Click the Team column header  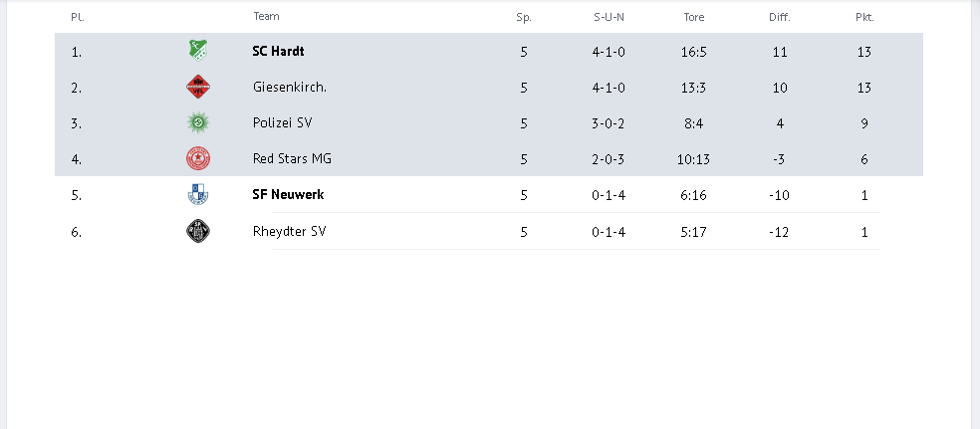pyautogui.click(x=266, y=16)
